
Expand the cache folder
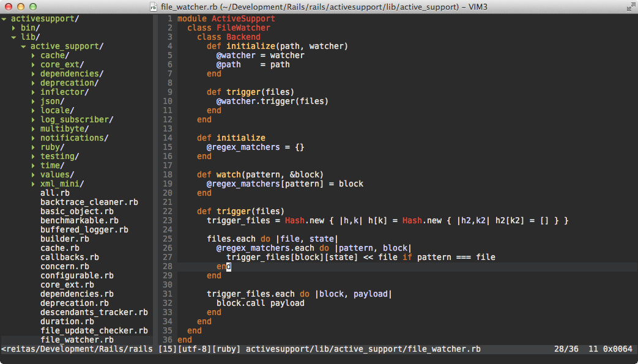point(32,55)
